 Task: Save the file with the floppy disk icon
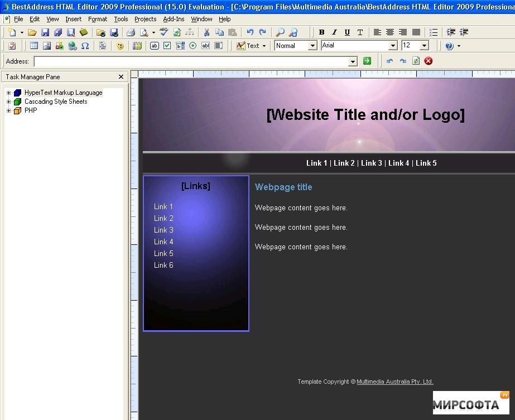(45, 32)
